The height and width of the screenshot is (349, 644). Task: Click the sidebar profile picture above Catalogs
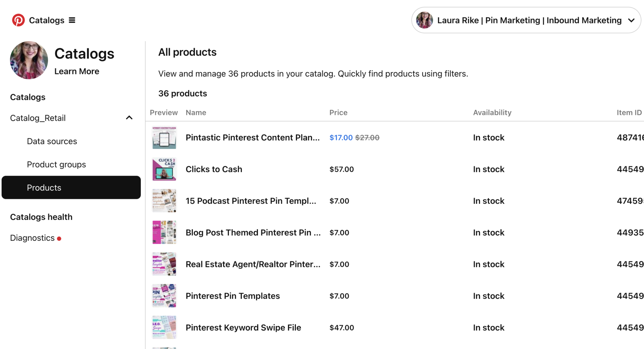pyautogui.click(x=29, y=60)
